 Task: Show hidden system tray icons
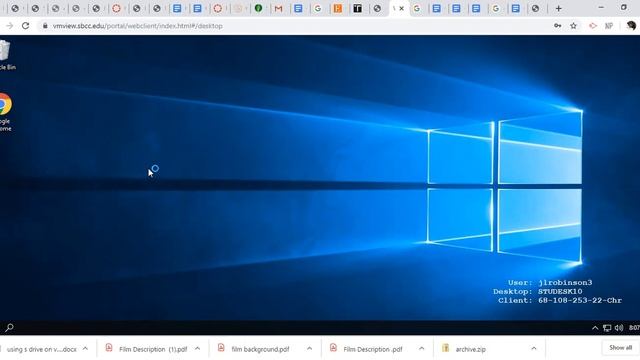coord(595,328)
